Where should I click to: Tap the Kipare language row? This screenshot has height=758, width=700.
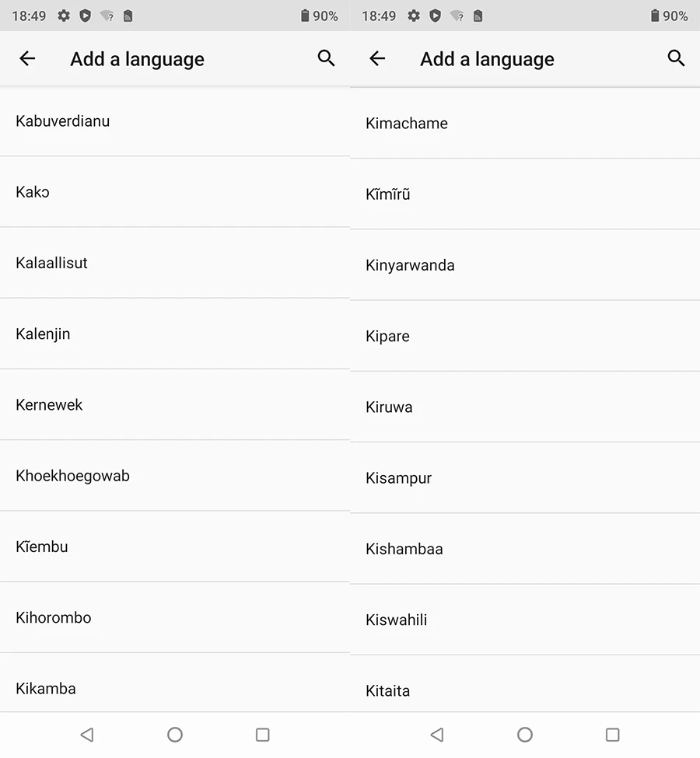coord(388,336)
